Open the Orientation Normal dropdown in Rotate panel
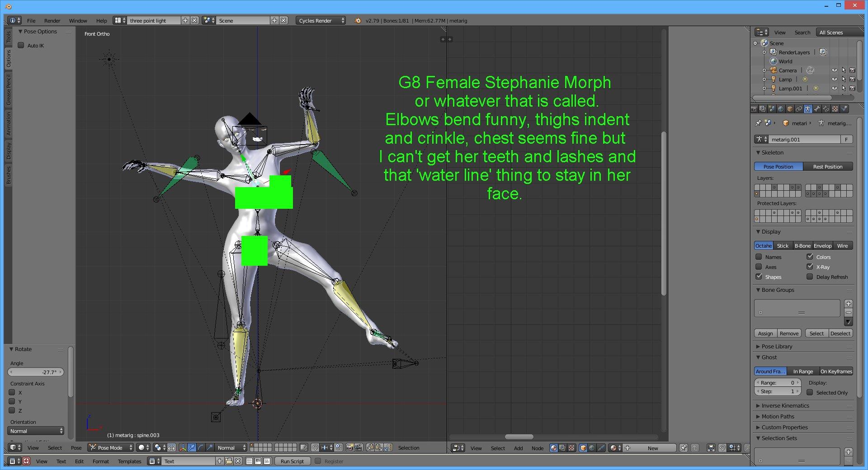 (36, 431)
